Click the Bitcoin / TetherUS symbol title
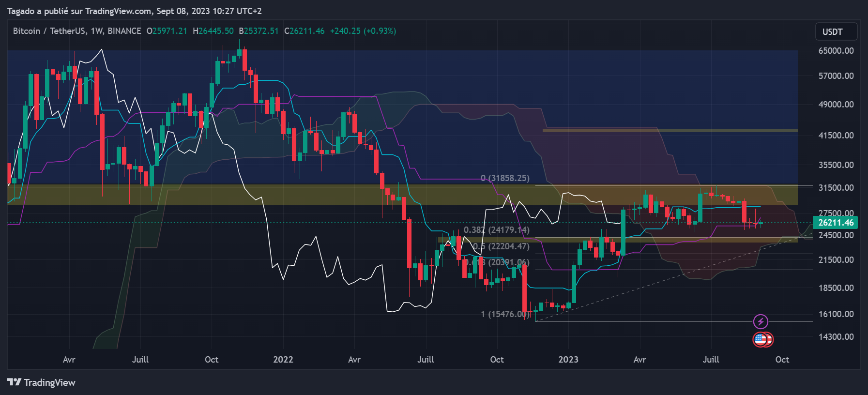The width and height of the screenshot is (868, 395). point(50,31)
